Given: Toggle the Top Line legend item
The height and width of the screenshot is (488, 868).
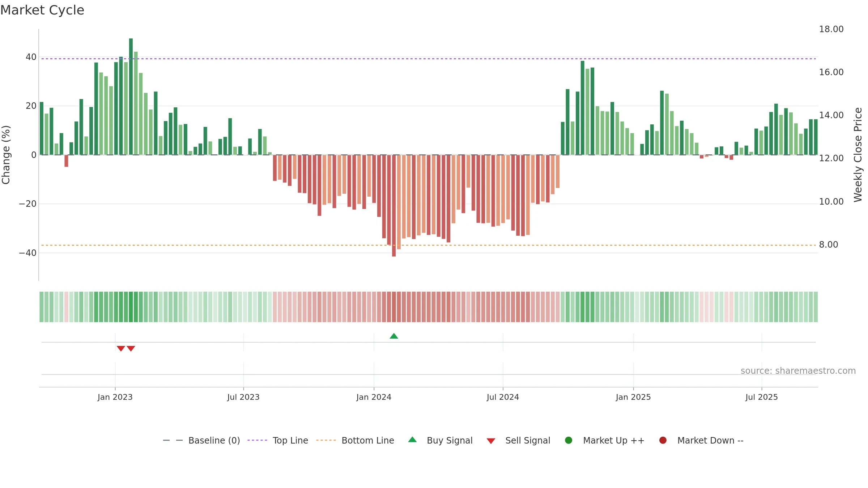Looking at the screenshot, I should 278,440.
